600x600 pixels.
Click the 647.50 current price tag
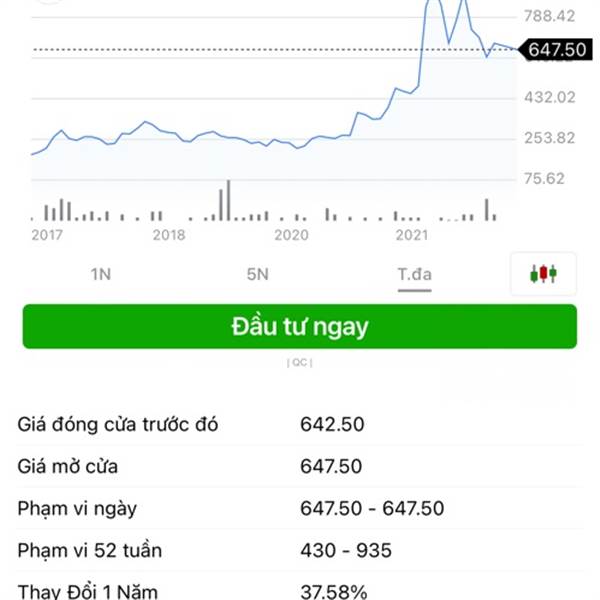(x=556, y=50)
